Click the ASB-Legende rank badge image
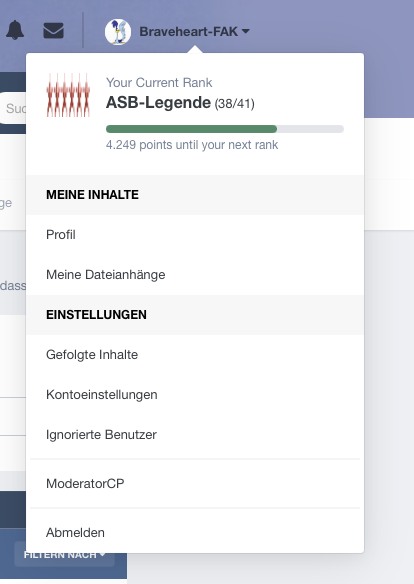The height and width of the screenshot is (584, 414). [x=68, y=95]
